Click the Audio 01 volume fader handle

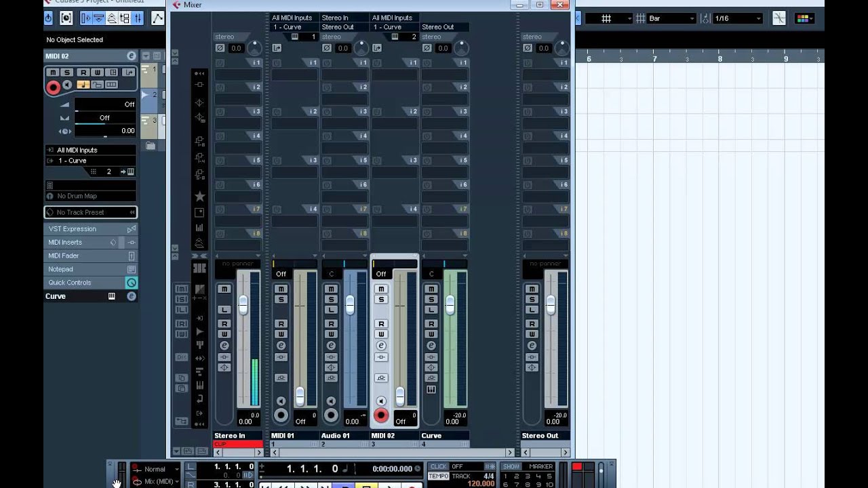350,305
